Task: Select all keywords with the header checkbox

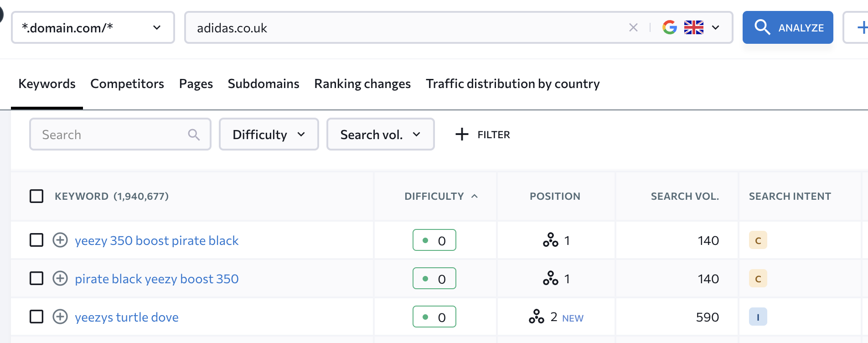Action: pyautogui.click(x=36, y=196)
